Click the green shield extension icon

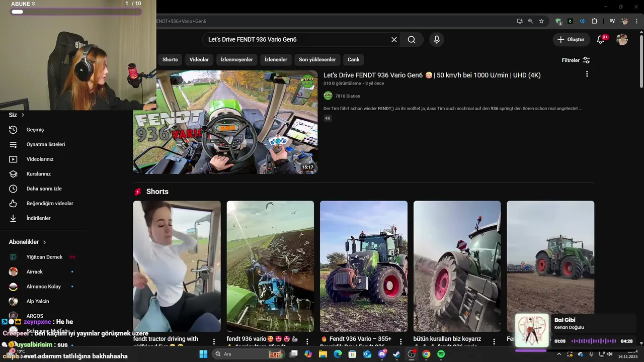558,21
